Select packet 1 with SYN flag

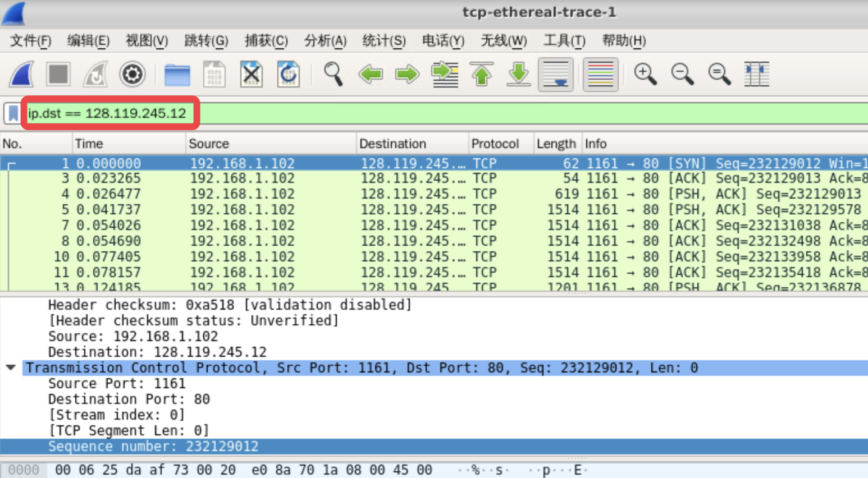coord(434,163)
